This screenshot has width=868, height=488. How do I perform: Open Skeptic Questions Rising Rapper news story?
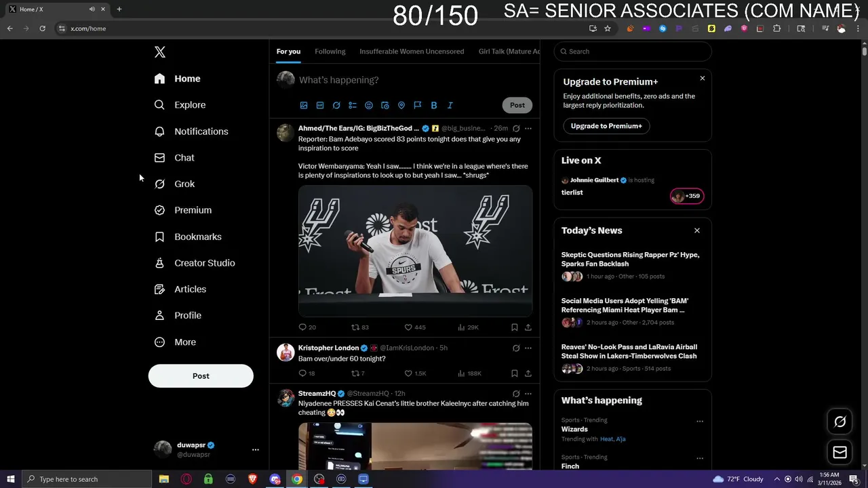(630, 260)
